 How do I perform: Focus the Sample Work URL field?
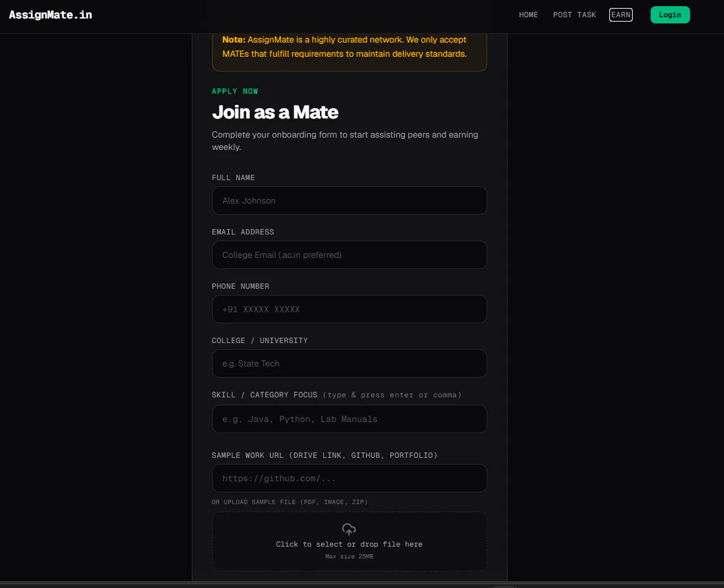coord(349,478)
